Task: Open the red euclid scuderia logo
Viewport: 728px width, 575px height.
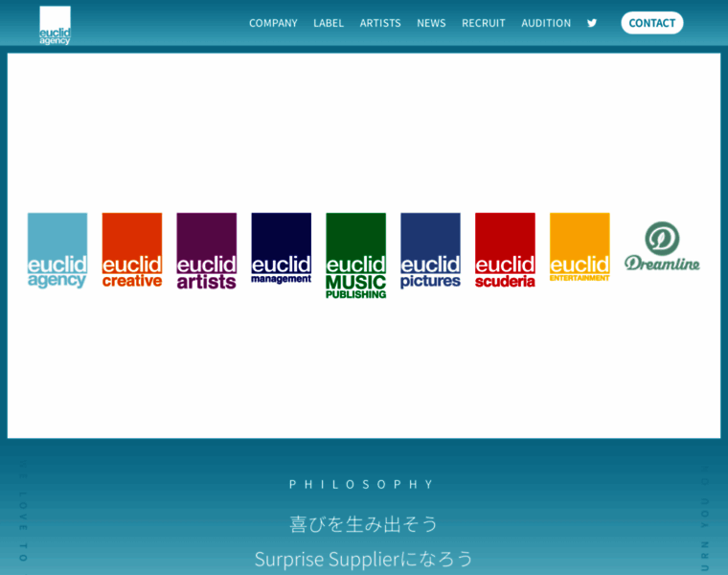Action: (505, 251)
